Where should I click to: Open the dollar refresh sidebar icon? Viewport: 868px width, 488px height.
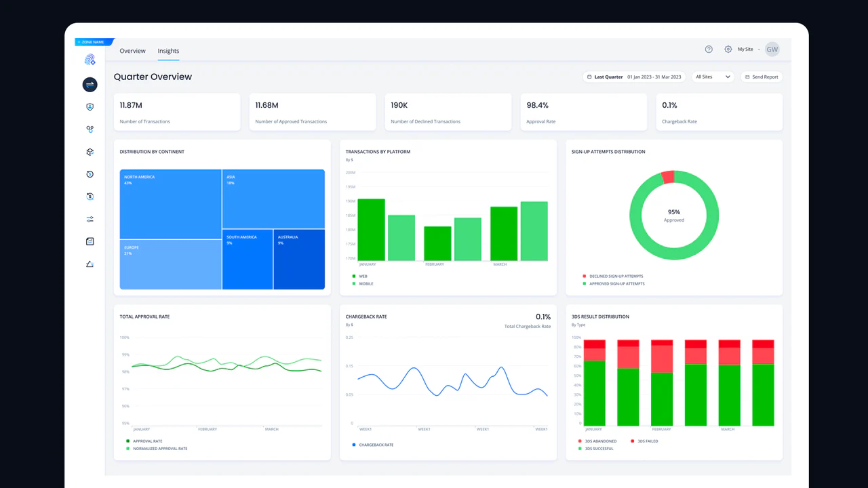(90, 197)
